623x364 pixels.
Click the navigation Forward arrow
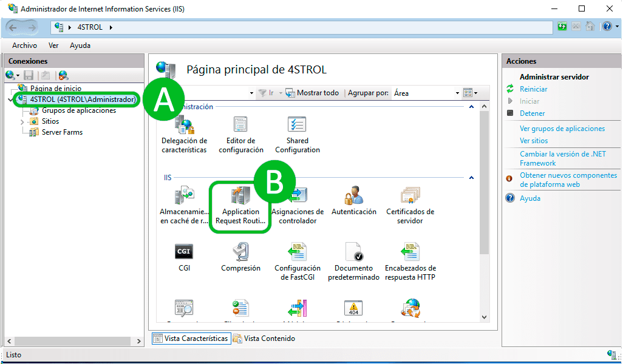pos(32,27)
